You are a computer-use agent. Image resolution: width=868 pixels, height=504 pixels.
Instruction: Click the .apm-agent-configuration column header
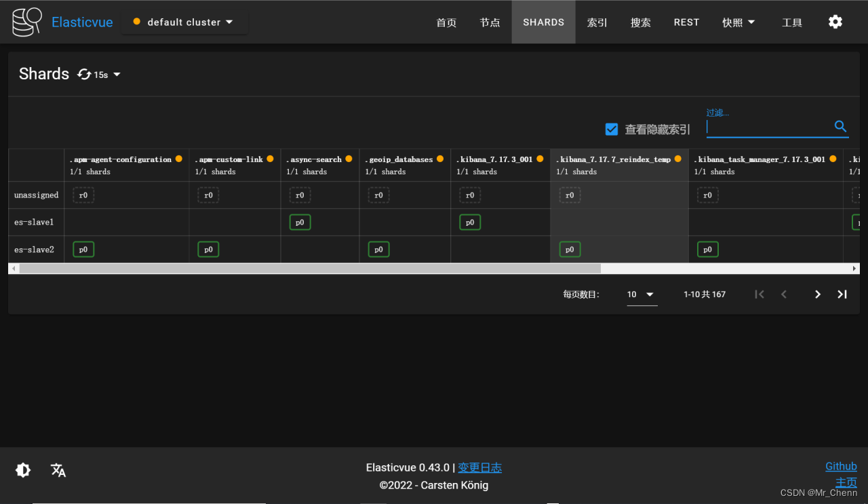tap(126, 165)
